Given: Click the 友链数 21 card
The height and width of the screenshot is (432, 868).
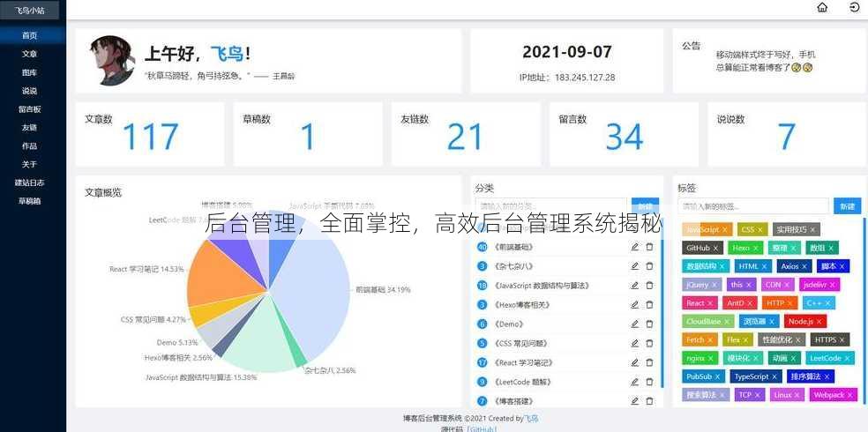Looking at the screenshot, I should (x=466, y=134).
